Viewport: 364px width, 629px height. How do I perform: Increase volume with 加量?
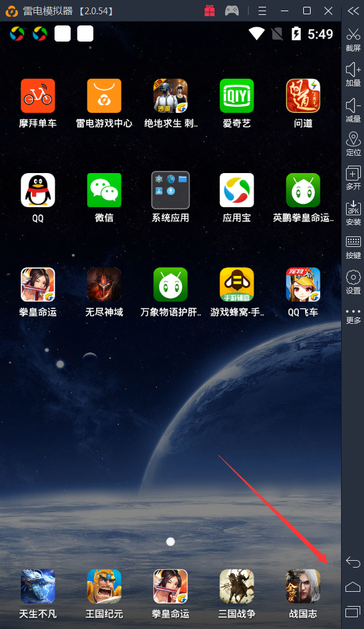(x=353, y=74)
